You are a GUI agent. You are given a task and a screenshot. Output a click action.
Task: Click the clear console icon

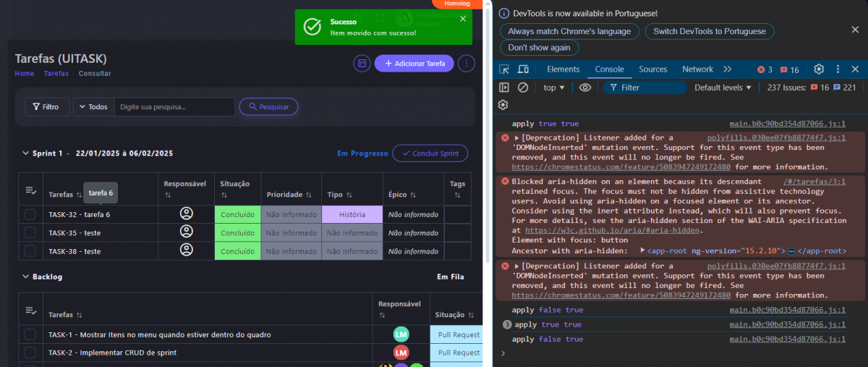point(523,88)
